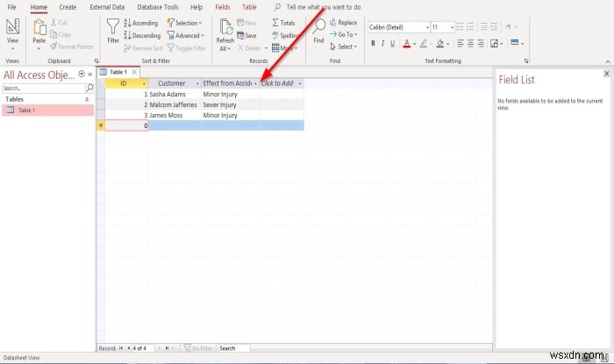Align text left
614x364 pixels.
[x=460, y=44]
